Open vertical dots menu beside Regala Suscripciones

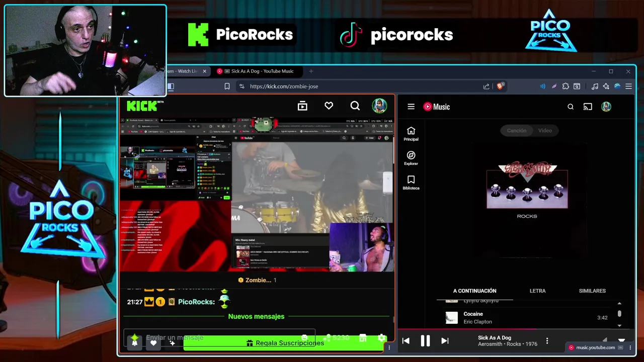[389, 347]
